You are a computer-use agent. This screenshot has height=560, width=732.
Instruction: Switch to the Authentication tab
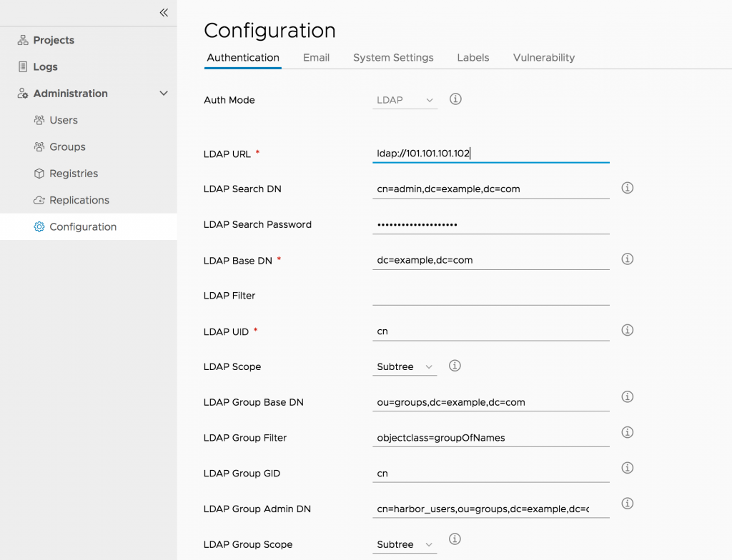243,58
